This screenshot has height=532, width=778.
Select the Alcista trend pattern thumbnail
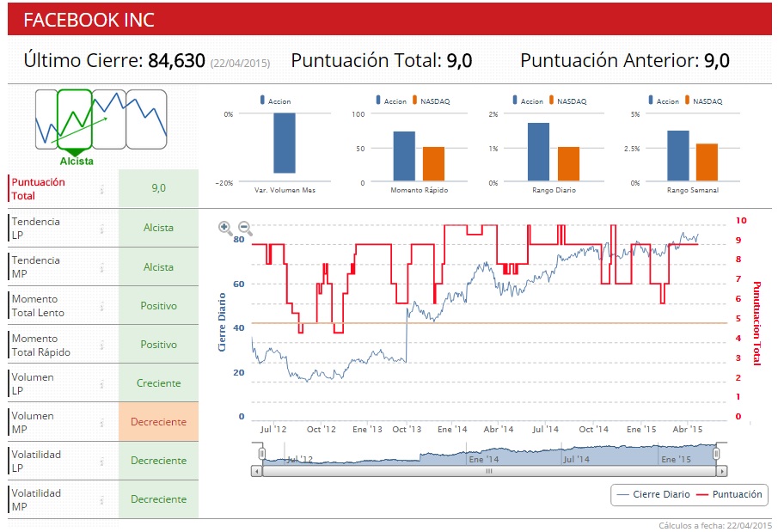pos(75,119)
